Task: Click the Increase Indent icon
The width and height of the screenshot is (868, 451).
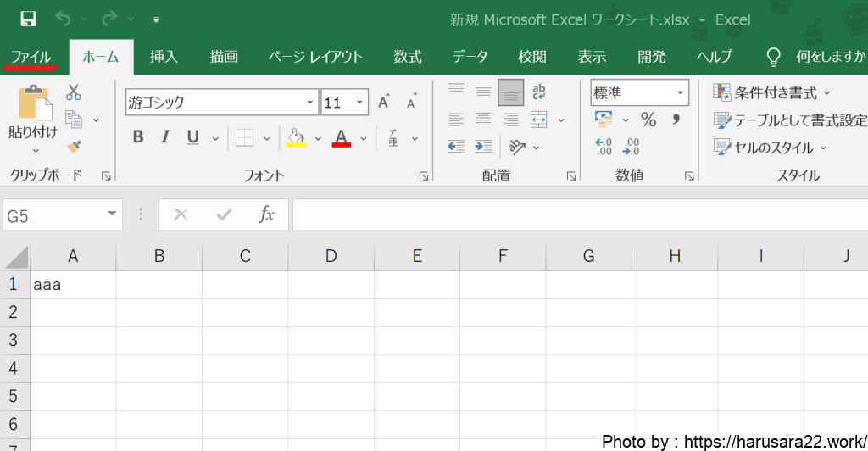Action: pos(483,147)
